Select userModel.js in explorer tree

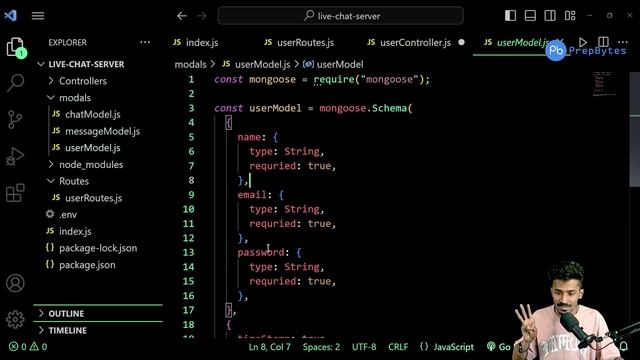(93, 148)
